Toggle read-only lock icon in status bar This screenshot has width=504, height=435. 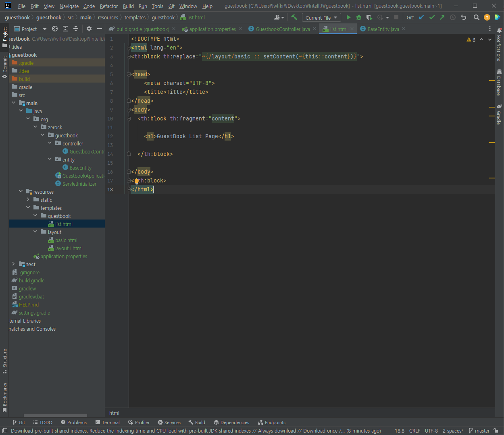click(496, 431)
